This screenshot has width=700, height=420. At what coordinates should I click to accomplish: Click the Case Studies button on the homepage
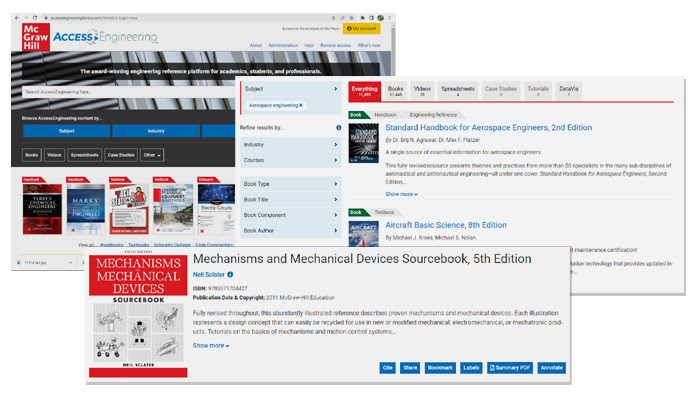pyautogui.click(x=121, y=155)
